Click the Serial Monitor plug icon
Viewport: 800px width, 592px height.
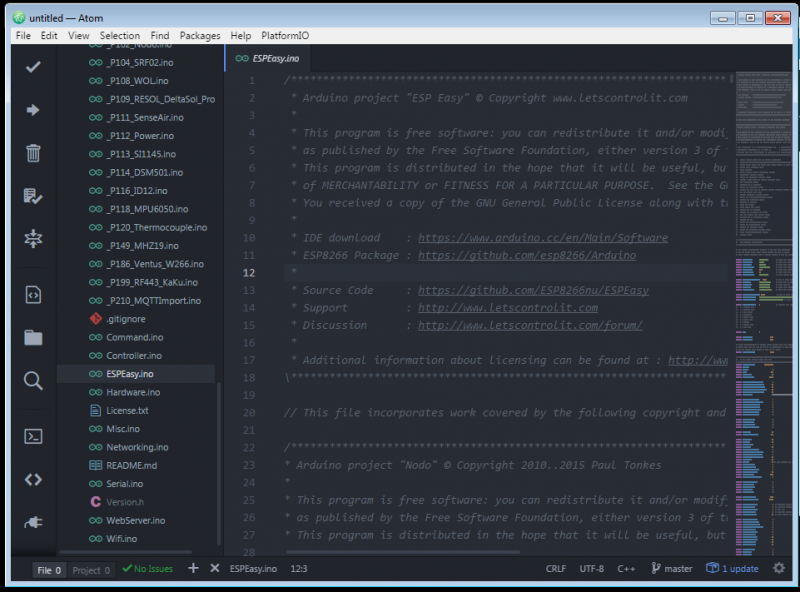tap(33, 522)
